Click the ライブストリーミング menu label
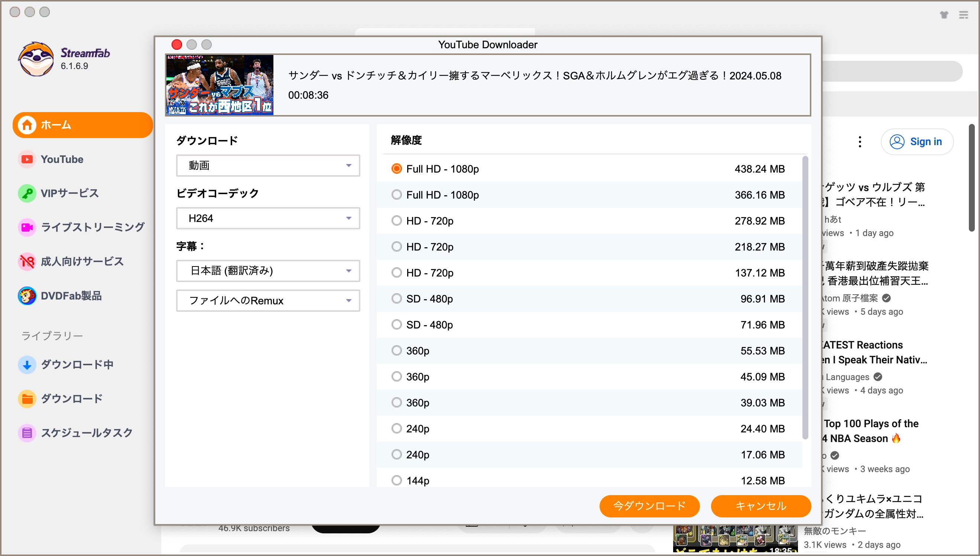This screenshot has height=556, width=980. 93,228
